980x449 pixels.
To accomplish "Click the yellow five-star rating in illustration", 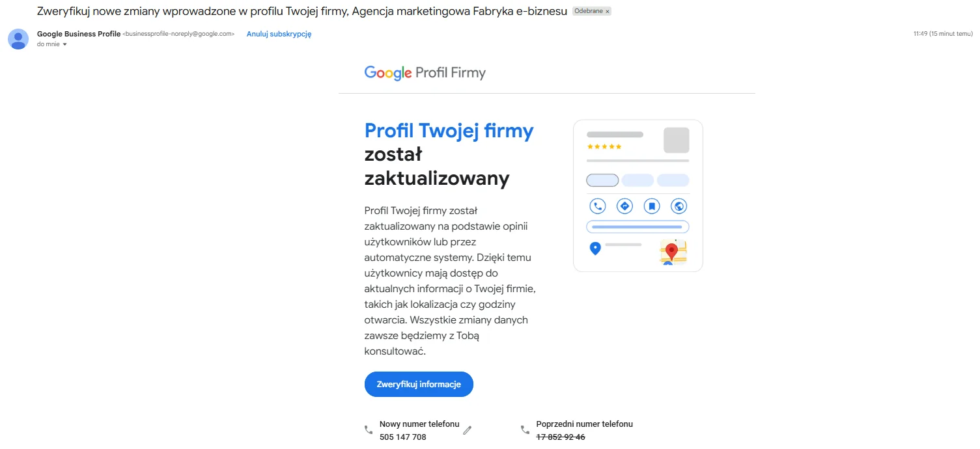I will coord(604,147).
